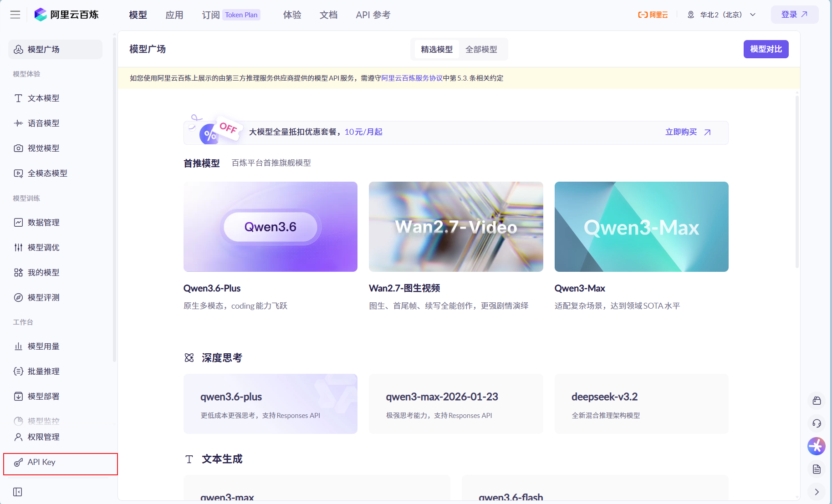Go to 数据管理 under 模型训练

pyautogui.click(x=43, y=222)
